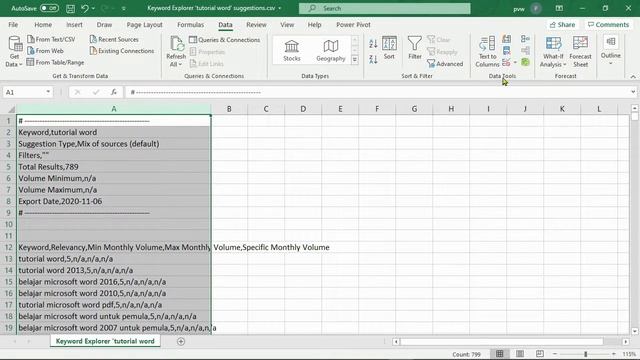Open Manage Data Model icon
Screen dimensions: 640x360
(525, 62)
